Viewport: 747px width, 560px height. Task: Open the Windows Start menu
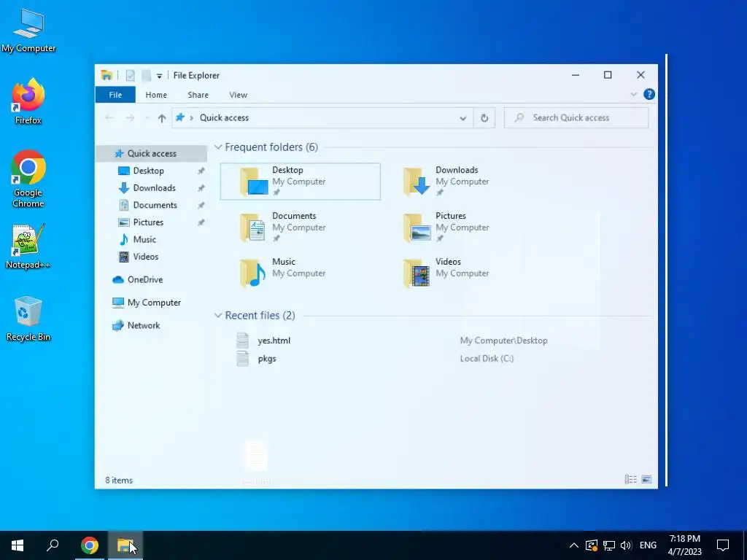pos(18,545)
